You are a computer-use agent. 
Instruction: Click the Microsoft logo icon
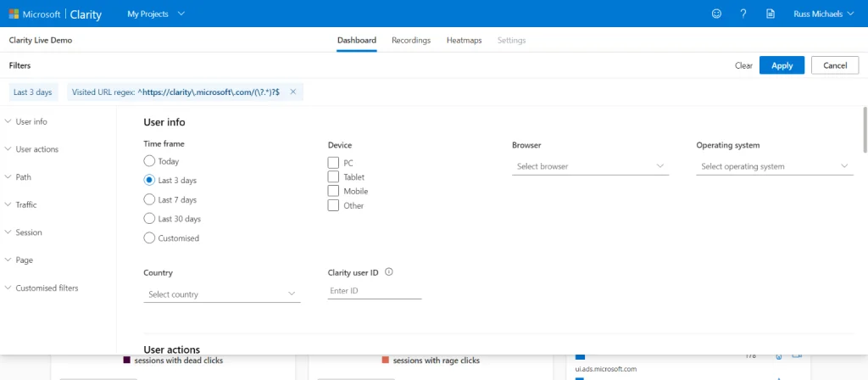tap(14, 14)
